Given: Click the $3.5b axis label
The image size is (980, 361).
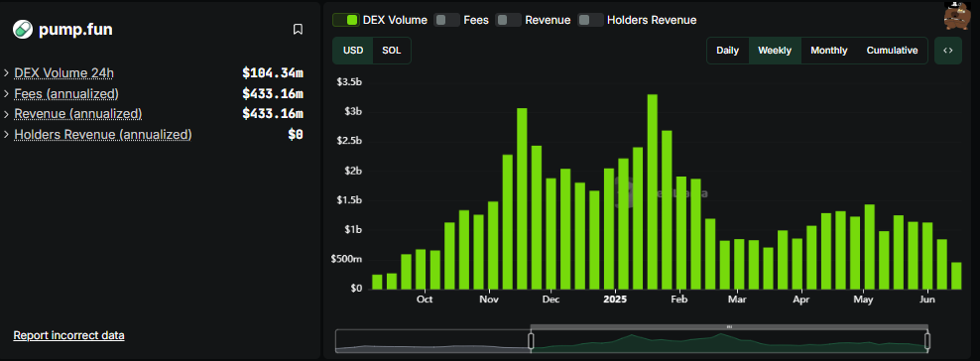Looking at the screenshot, I should coord(349,81).
